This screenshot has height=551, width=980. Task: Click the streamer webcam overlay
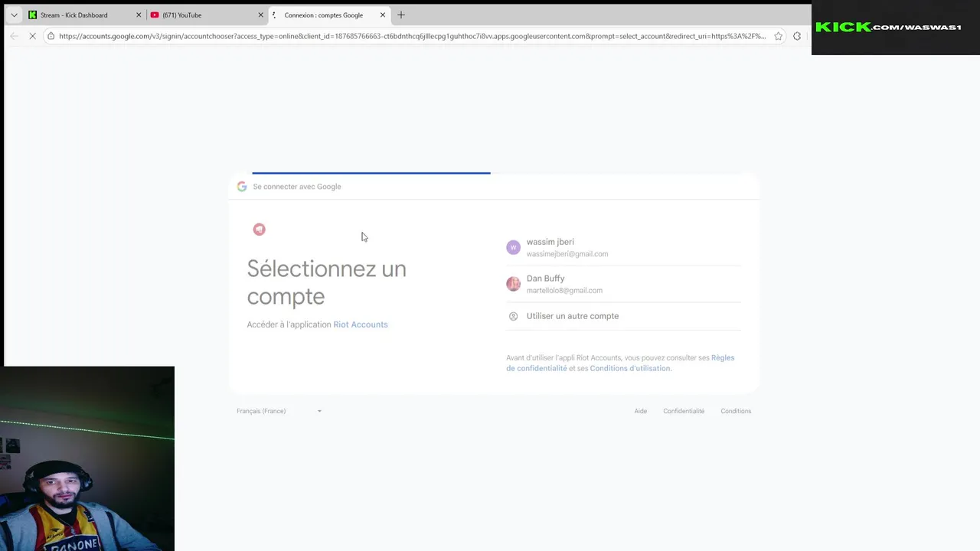[x=87, y=458]
